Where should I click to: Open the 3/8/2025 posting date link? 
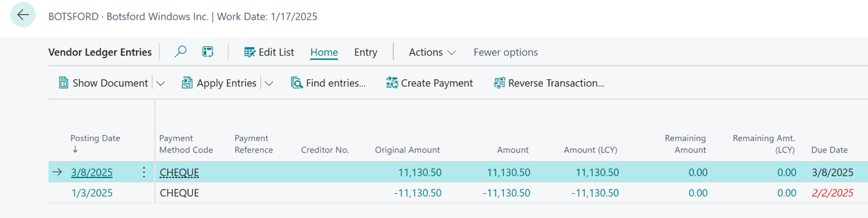92,172
